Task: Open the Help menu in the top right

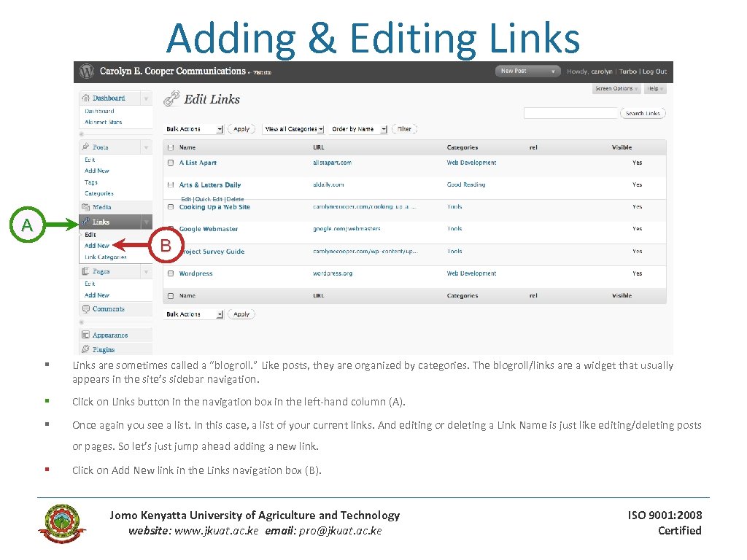Action: coord(654,88)
